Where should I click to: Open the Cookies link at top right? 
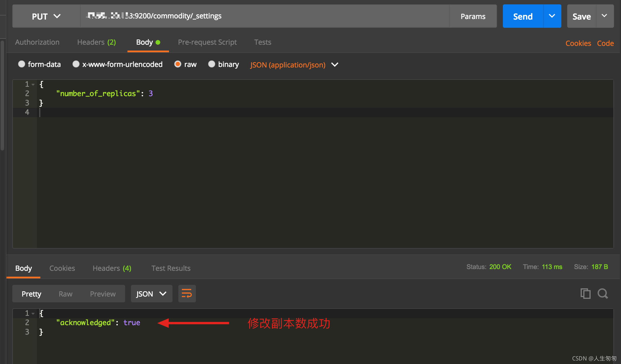click(578, 43)
